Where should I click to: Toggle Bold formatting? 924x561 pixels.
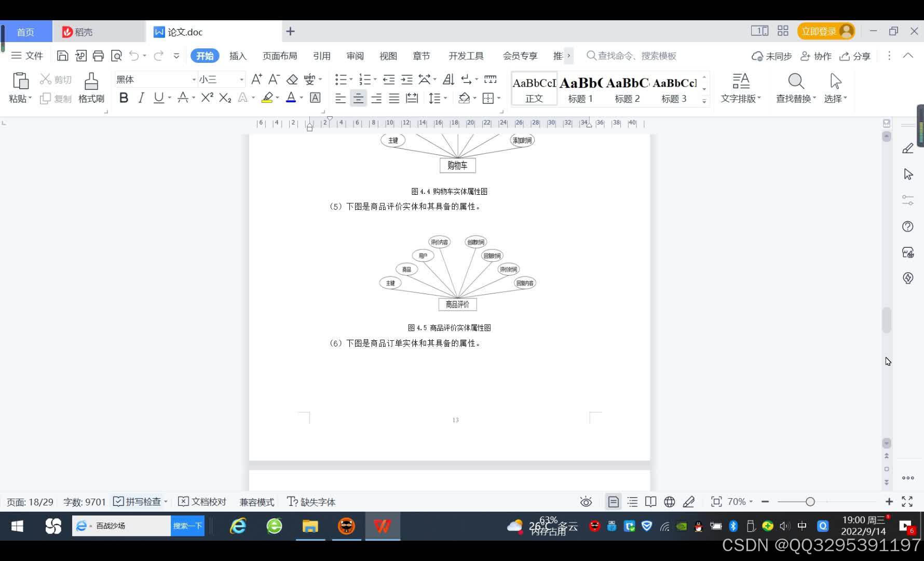(x=124, y=97)
